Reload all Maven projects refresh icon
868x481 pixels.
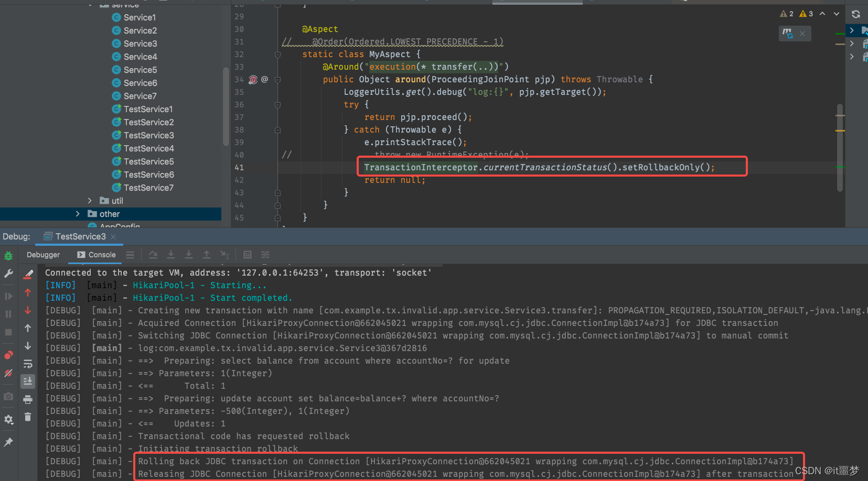click(x=856, y=14)
